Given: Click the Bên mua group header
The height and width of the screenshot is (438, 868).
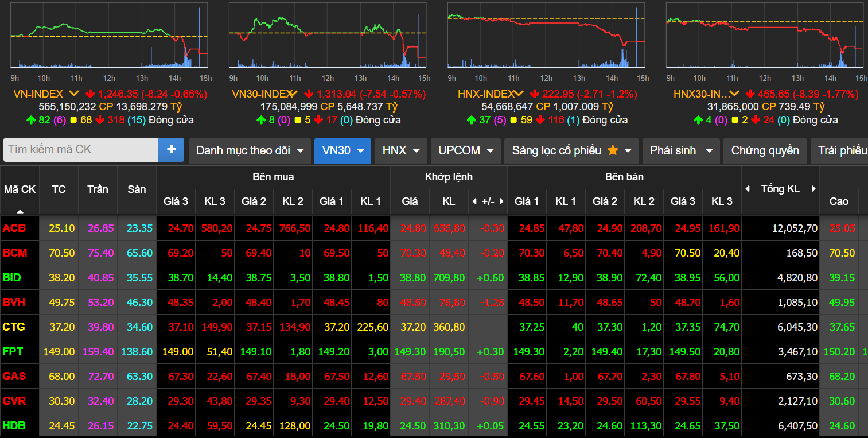Looking at the screenshot, I should click(x=273, y=177).
